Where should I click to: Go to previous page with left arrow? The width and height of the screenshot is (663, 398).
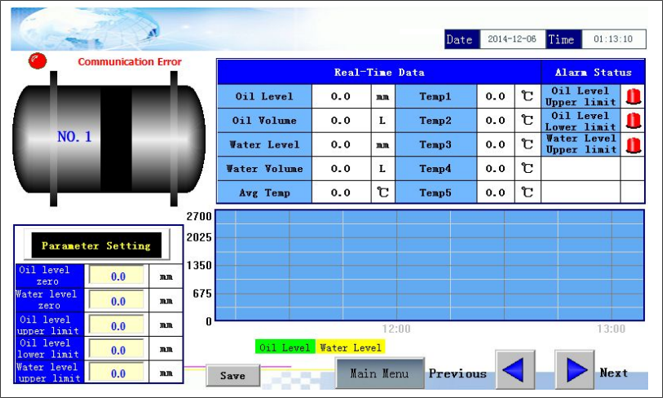click(515, 370)
